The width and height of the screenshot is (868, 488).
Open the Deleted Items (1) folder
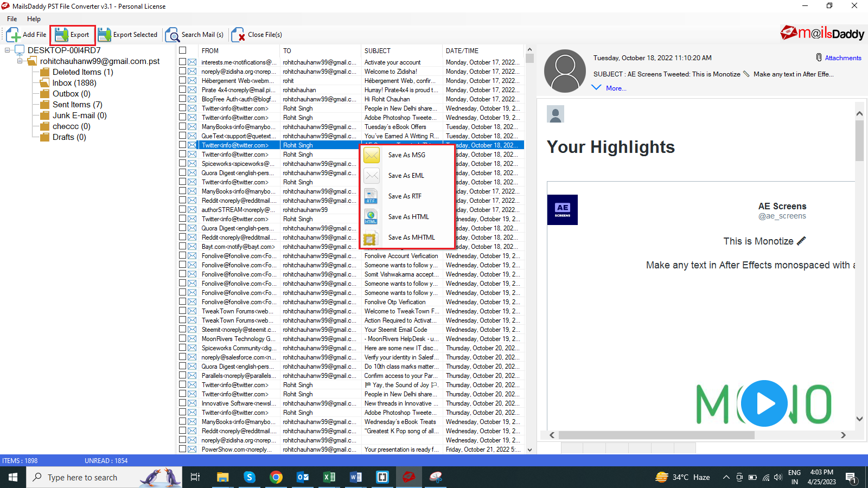pos(82,72)
